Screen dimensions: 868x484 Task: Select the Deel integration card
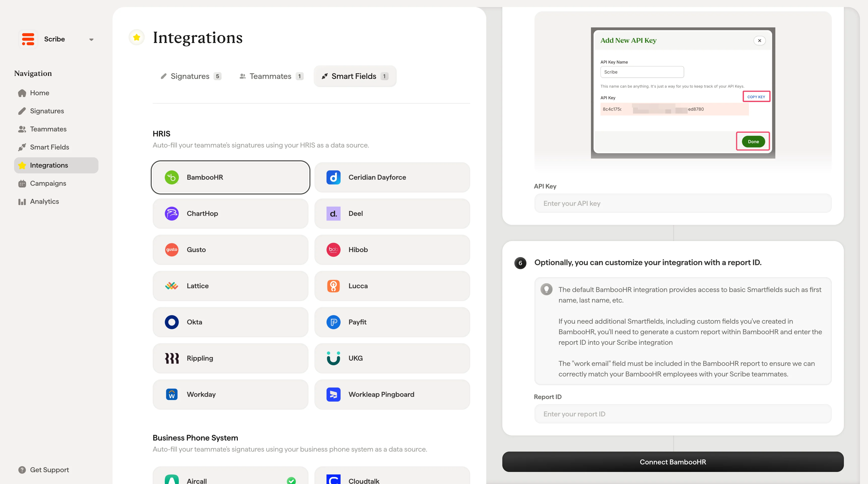tap(392, 214)
